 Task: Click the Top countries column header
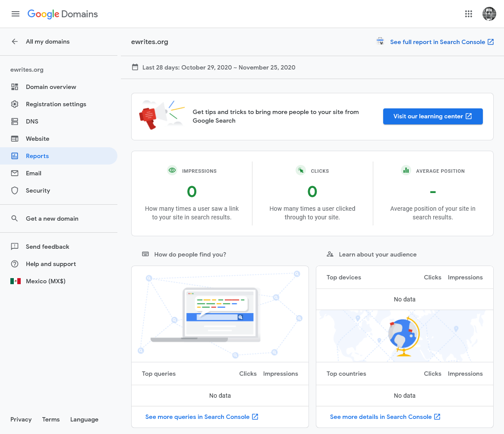(346, 374)
